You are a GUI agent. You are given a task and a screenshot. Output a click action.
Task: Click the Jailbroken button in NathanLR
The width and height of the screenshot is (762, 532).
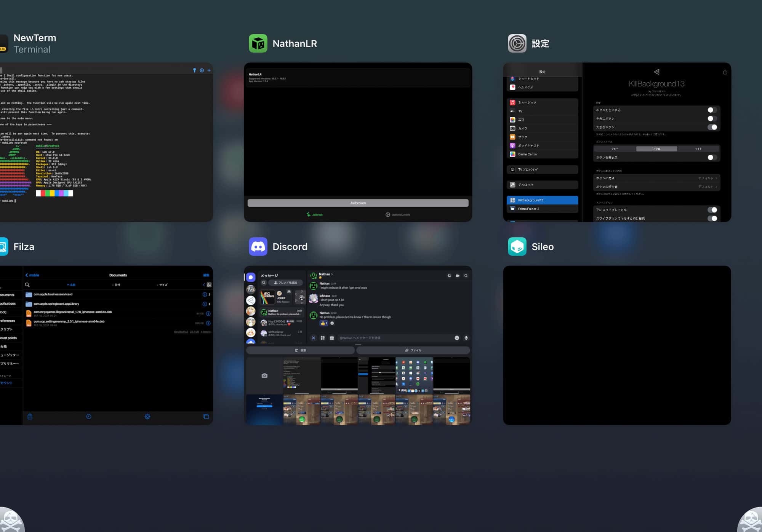358,203
